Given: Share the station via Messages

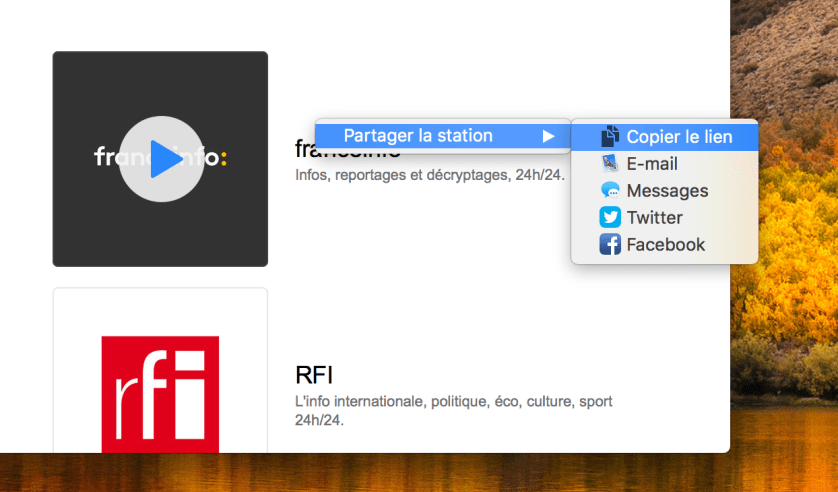Looking at the screenshot, I should tap(665, 191).
